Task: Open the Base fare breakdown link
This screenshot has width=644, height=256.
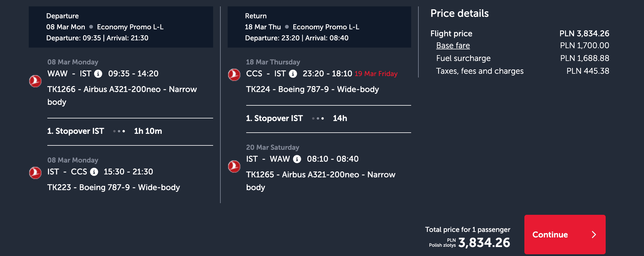Action: [453, 46]
